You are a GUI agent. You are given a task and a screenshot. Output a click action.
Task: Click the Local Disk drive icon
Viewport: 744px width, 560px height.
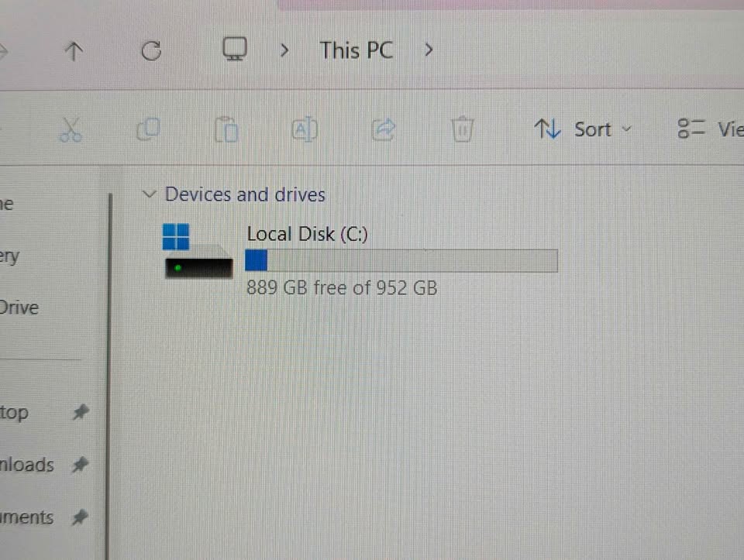tap(198, 251)
